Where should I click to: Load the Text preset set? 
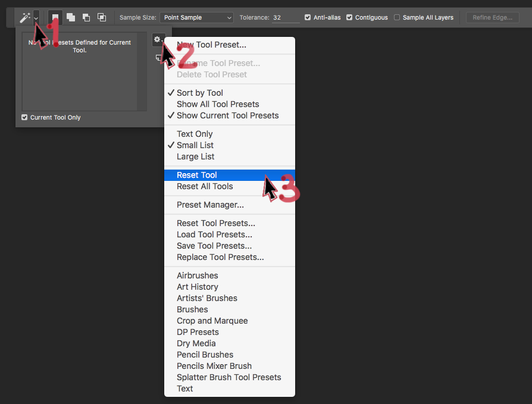coord(230,389)
